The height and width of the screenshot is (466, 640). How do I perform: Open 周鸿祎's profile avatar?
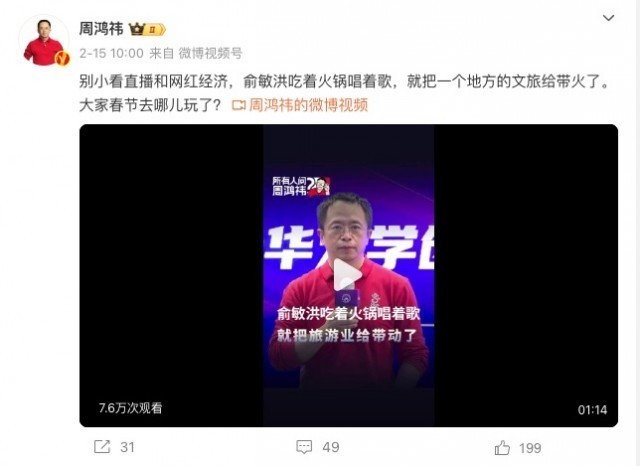pos(44,41)
